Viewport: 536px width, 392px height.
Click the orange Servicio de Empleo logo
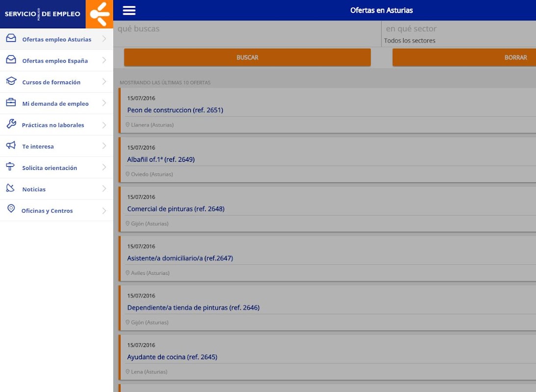point(100,14)
